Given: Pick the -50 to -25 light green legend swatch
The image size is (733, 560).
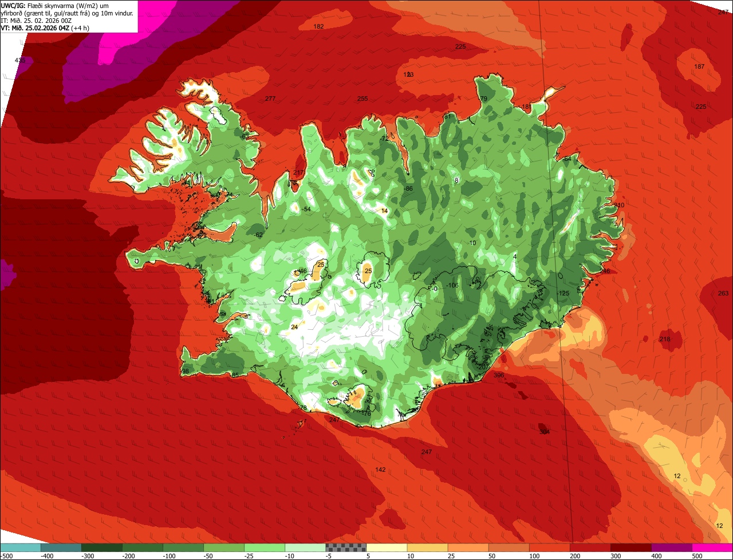Looking at the screenshot, I should (x=224, y=547).
